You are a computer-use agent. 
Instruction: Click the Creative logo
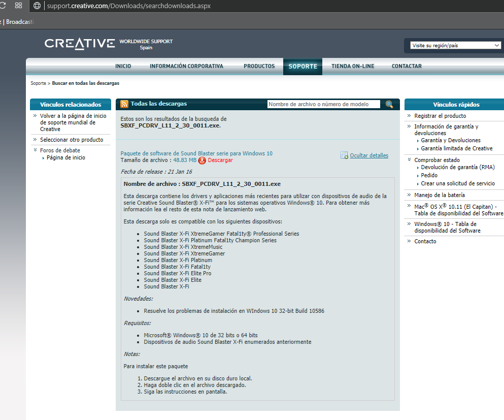pos(79,44)
